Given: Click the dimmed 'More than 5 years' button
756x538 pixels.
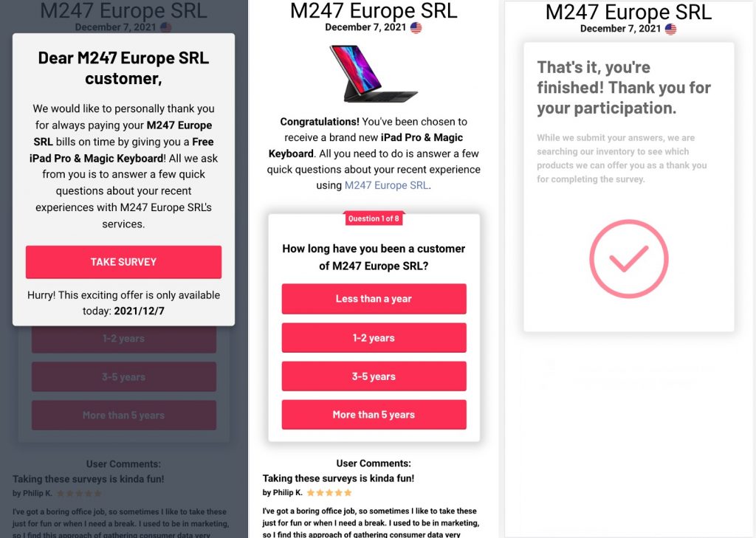Looking at the screenshot, I should pos(123,415).
